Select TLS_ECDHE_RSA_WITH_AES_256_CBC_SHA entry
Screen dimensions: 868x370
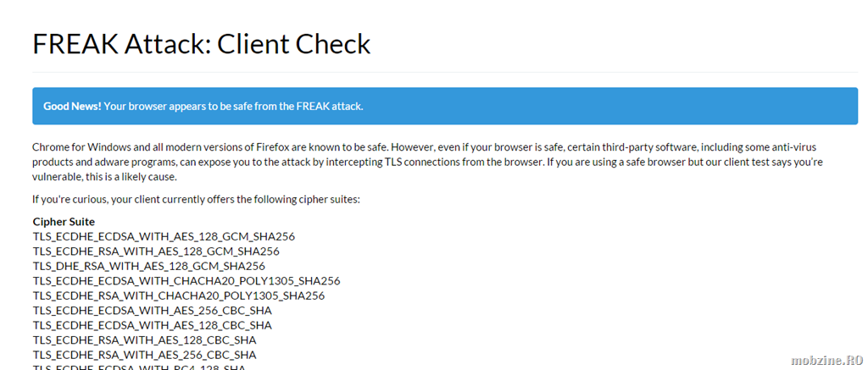(x=144, y=355)
